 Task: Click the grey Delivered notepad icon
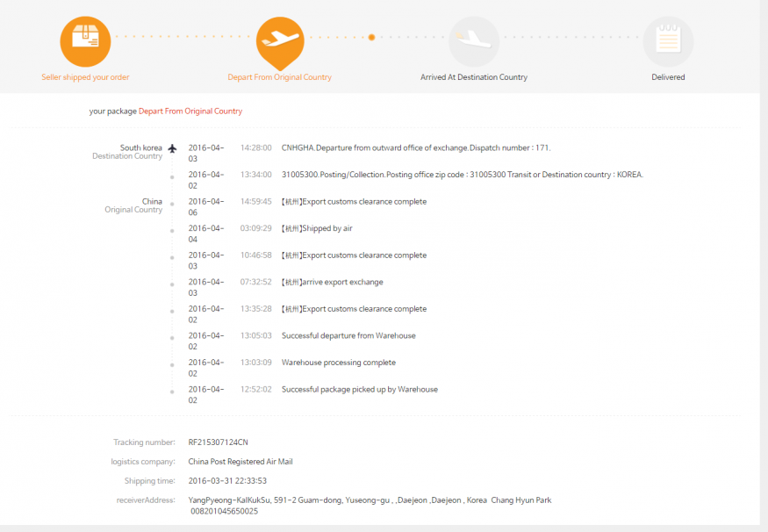click(668, 40)
